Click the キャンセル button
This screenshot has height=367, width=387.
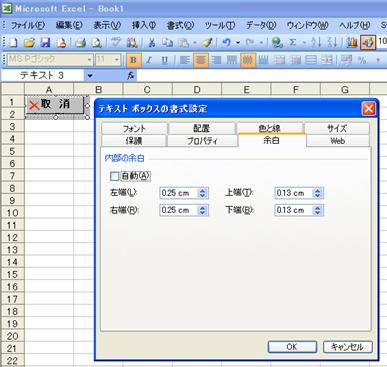click(x=347, y=347)
